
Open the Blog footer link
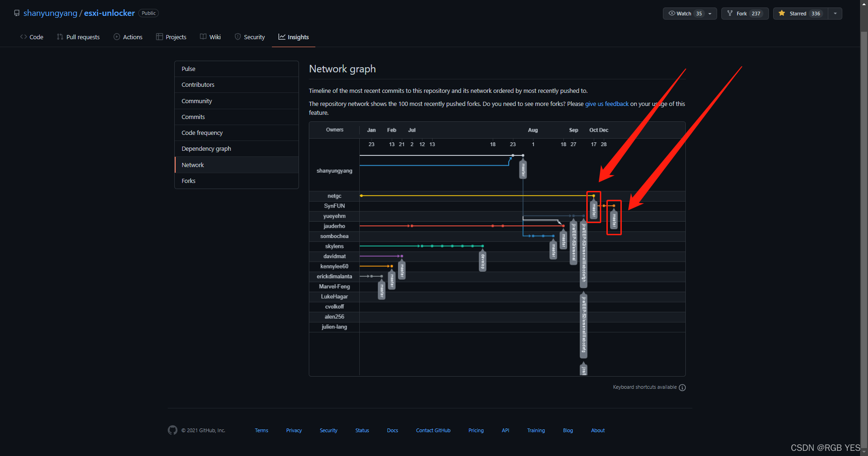coord(568,430)
